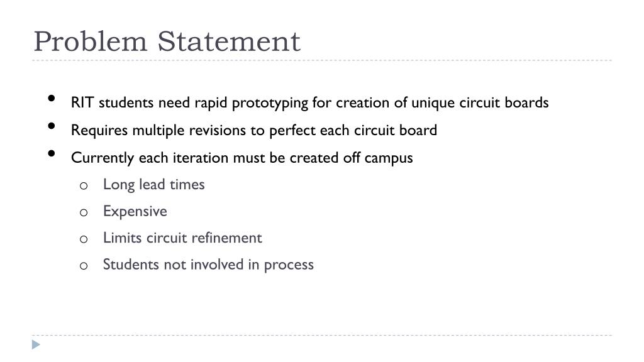Click the Problem Statement slide title
The image size is (644, 362).
pos(167,41)
